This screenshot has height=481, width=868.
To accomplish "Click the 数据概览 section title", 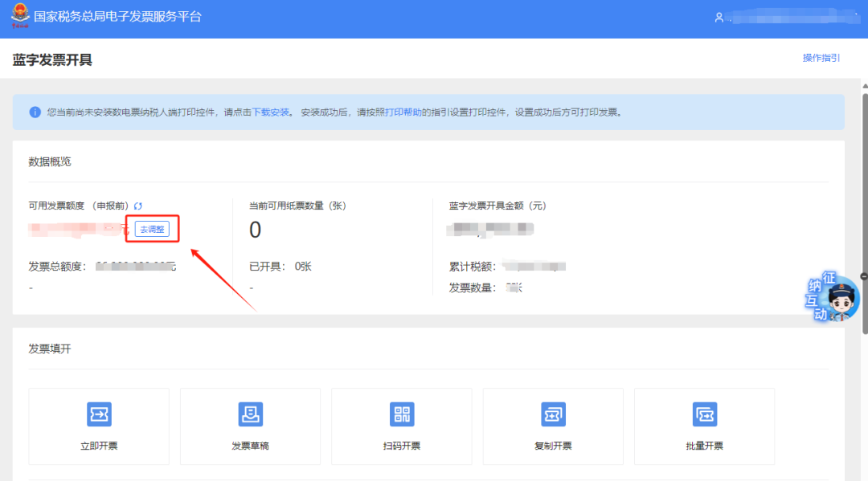I will point(50,161).
